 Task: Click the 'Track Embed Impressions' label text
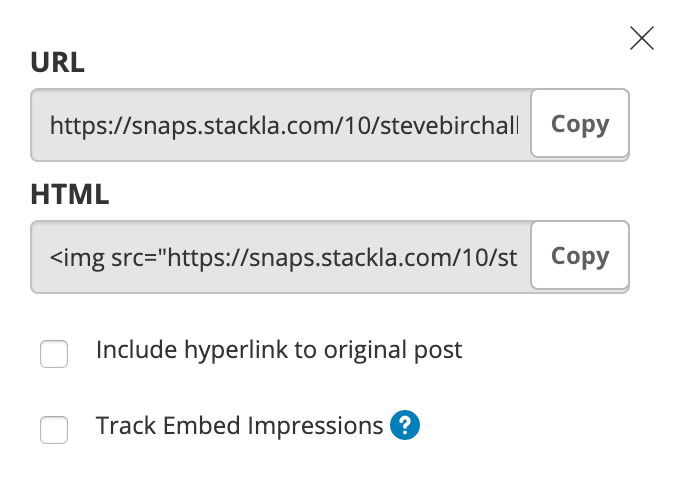click(239, 426)
